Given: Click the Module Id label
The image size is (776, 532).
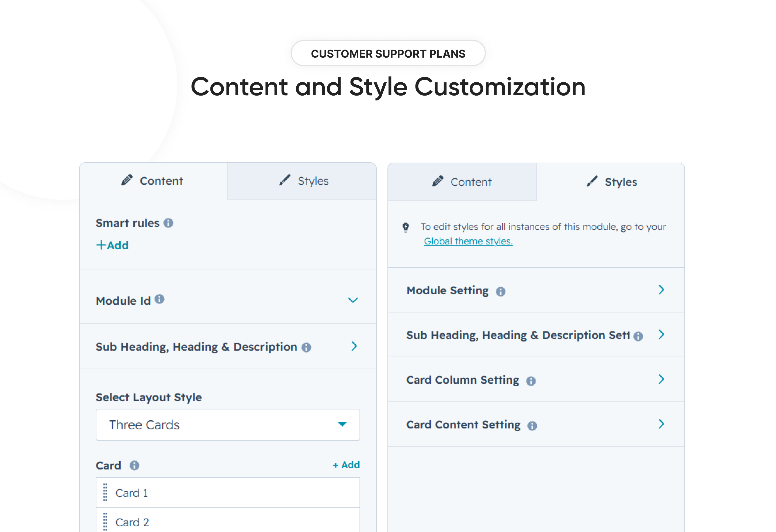Looking at the screenshot, I should click(123, 301).
